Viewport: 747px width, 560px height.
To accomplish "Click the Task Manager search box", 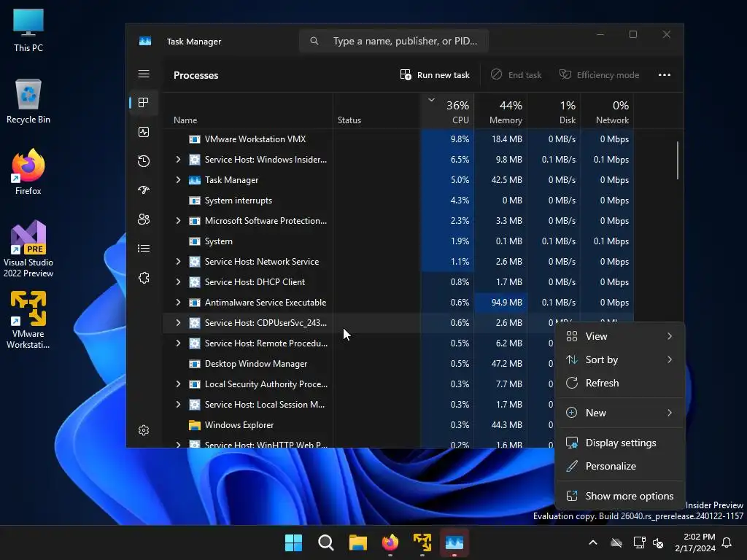I will (x=394, y=42).
